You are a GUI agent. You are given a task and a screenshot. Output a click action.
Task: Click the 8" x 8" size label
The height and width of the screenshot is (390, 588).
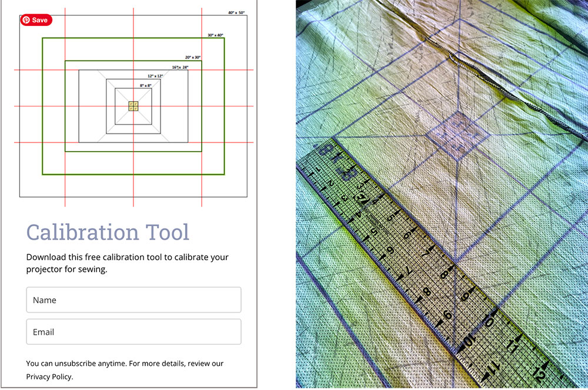[x=145, y=86]
